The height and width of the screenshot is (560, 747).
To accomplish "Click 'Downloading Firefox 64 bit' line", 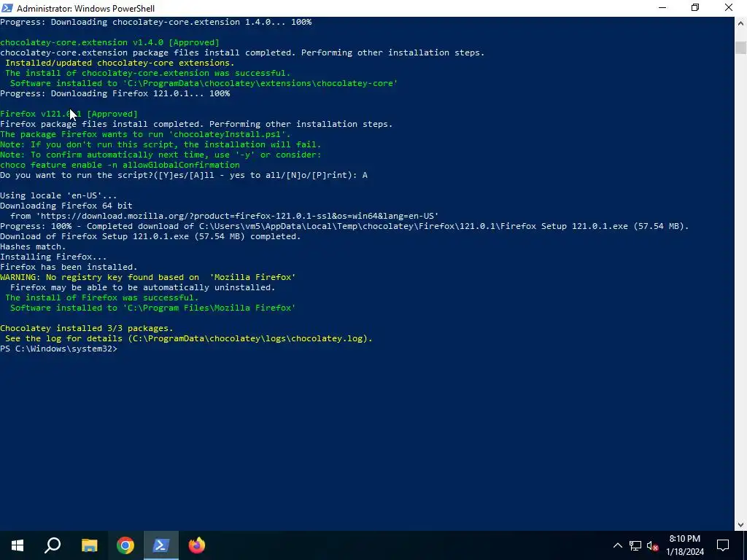I will [x=66, y=206].
